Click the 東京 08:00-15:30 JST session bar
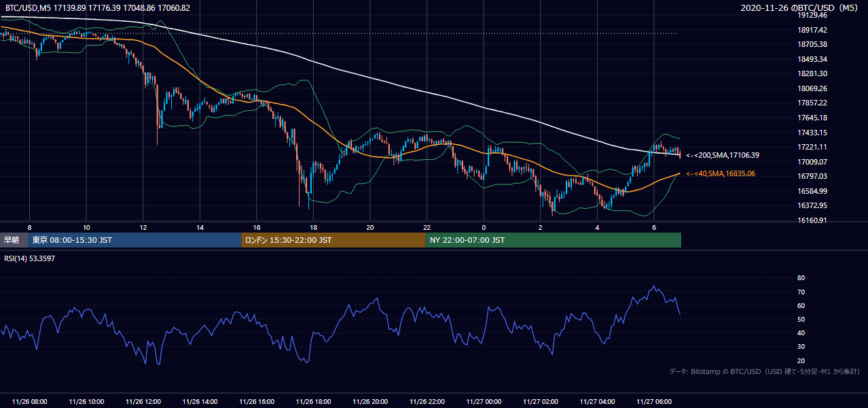The height and width of the screenshot is (408, 868). (134, 240)
